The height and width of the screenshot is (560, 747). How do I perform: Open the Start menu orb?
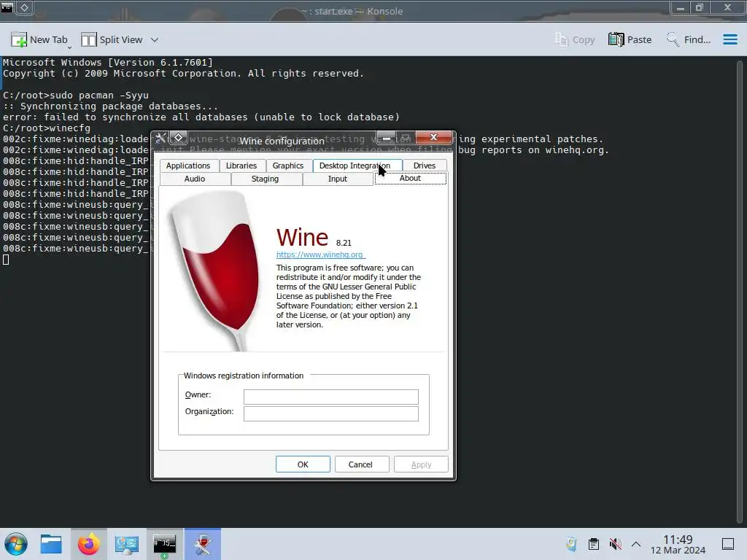[16, 544]
